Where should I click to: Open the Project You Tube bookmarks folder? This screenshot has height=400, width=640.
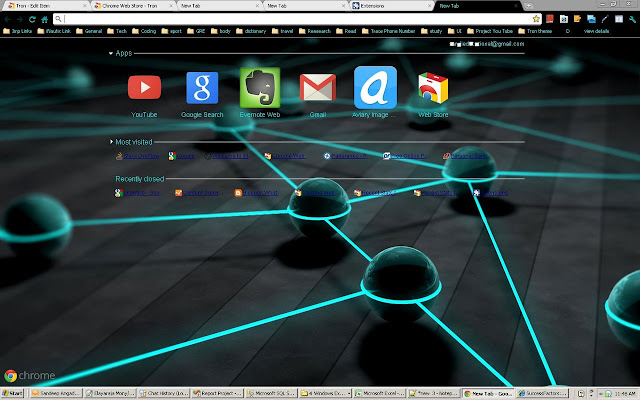[x=490, y=31]
